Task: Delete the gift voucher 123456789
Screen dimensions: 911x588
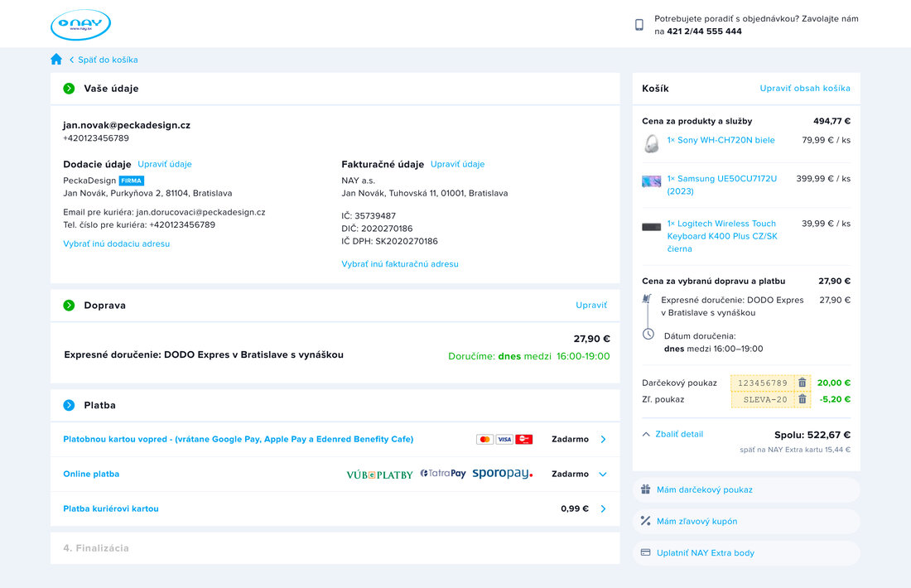Action: tap(802, 383)
